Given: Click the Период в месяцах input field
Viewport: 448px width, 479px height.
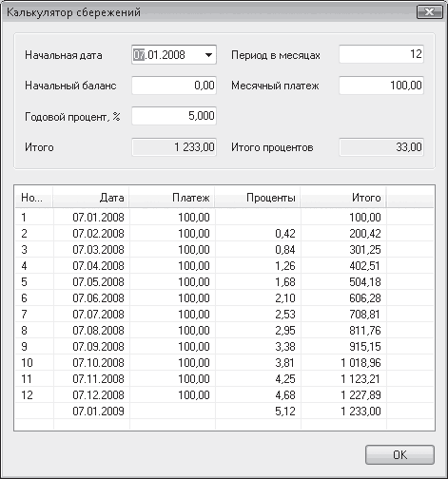Looking at the screenshot, I should [x=381, y=54].
